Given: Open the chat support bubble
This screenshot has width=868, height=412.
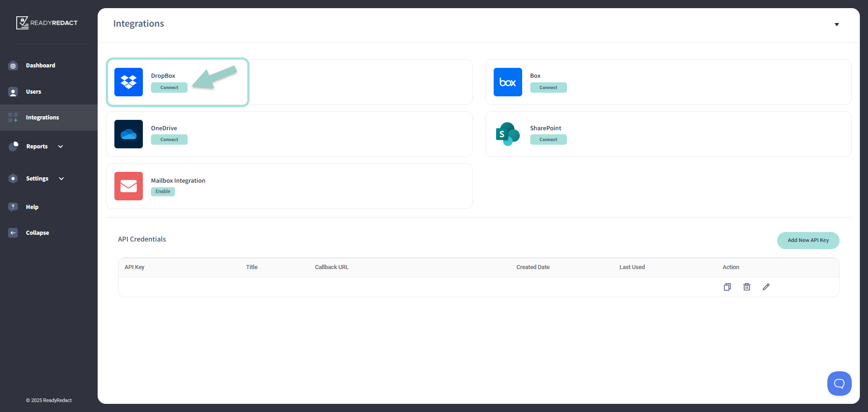Looking at the screenshot, I should pyautogui.click(x=840, y=384).
